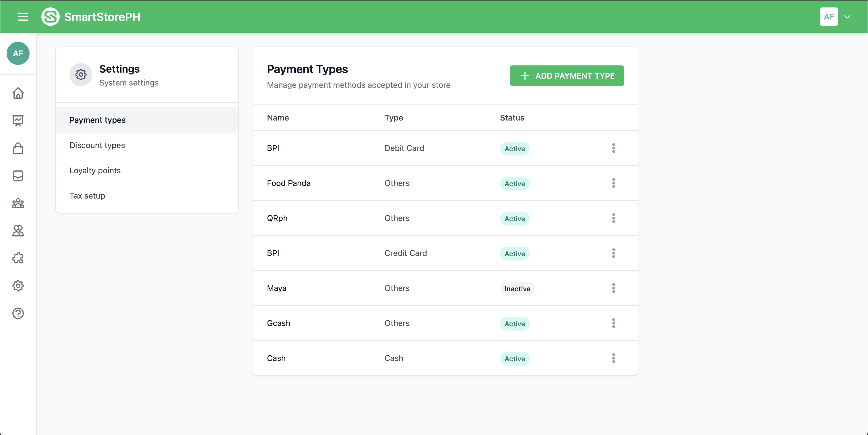Select the Loyalty points settings entry
This screenshot has width=868, height=435.
click(95, 170)
